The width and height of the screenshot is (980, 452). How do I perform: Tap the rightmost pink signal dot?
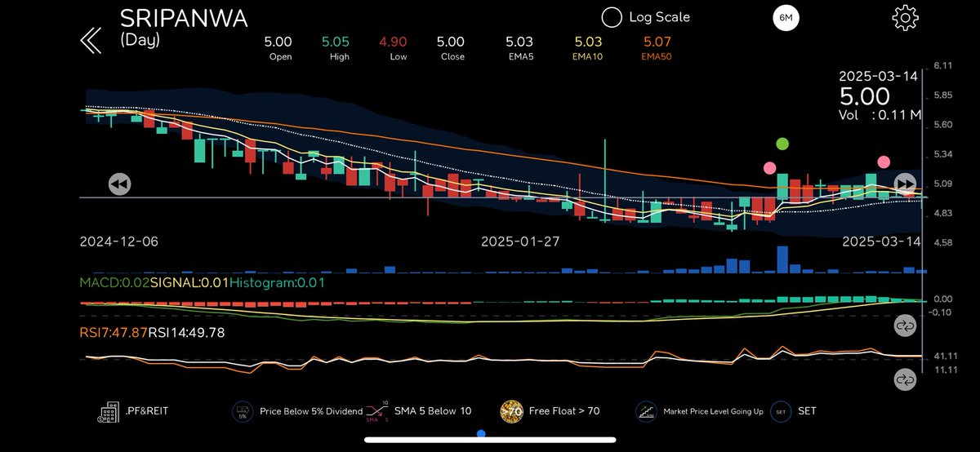click(884, 162)
